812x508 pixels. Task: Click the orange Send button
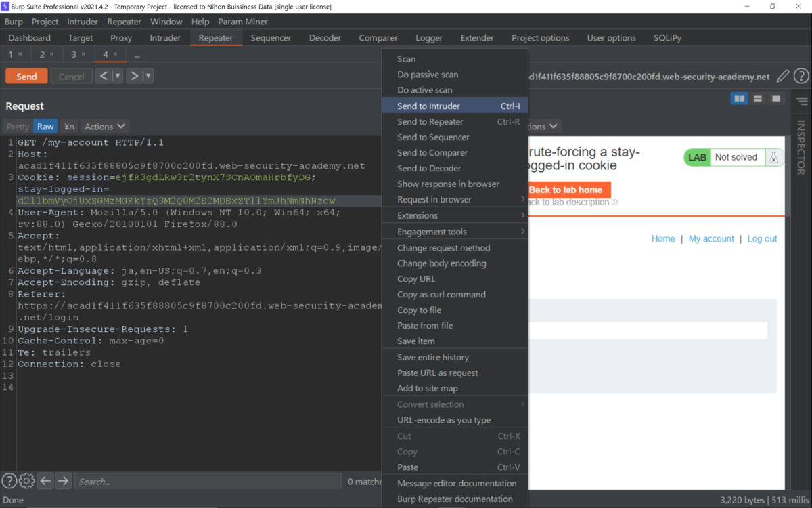[26, 76]
